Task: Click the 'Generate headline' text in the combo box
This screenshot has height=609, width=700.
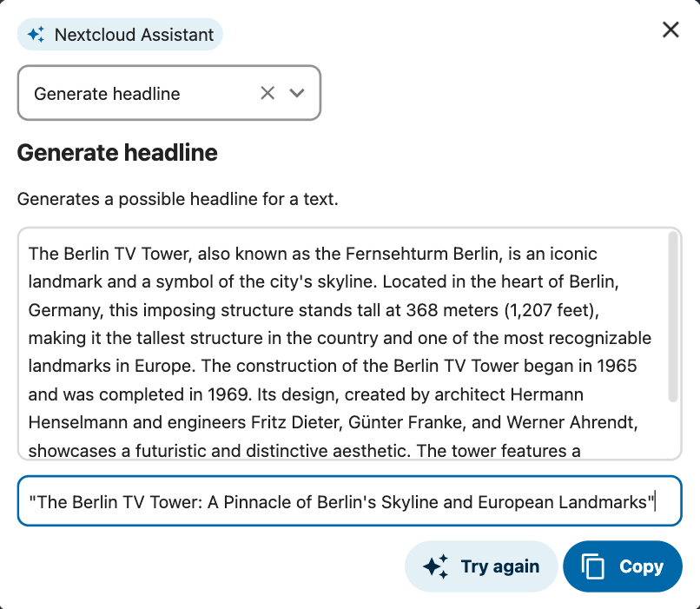Action: click(x=107, y=94)
